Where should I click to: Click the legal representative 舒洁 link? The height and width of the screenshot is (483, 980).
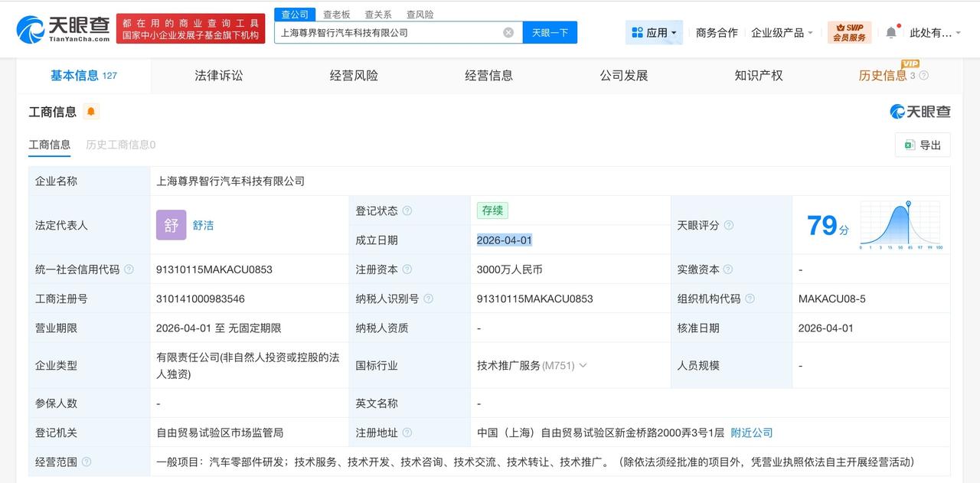coord(201,225)
